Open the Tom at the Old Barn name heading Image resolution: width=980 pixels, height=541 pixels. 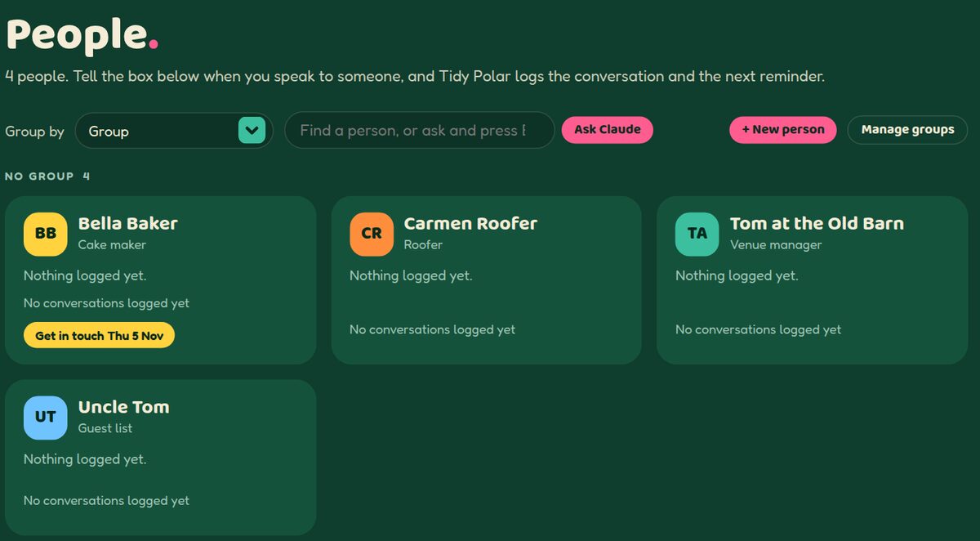point(817,224)
